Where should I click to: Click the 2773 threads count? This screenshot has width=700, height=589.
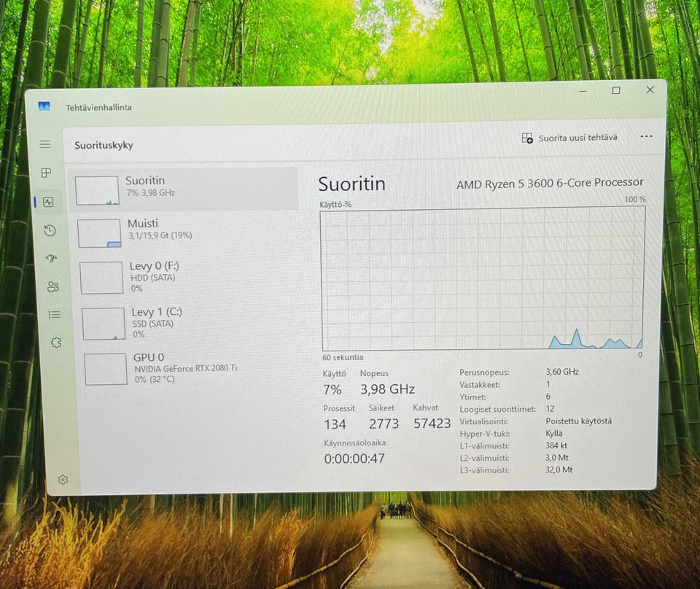[x=384, y=424]
